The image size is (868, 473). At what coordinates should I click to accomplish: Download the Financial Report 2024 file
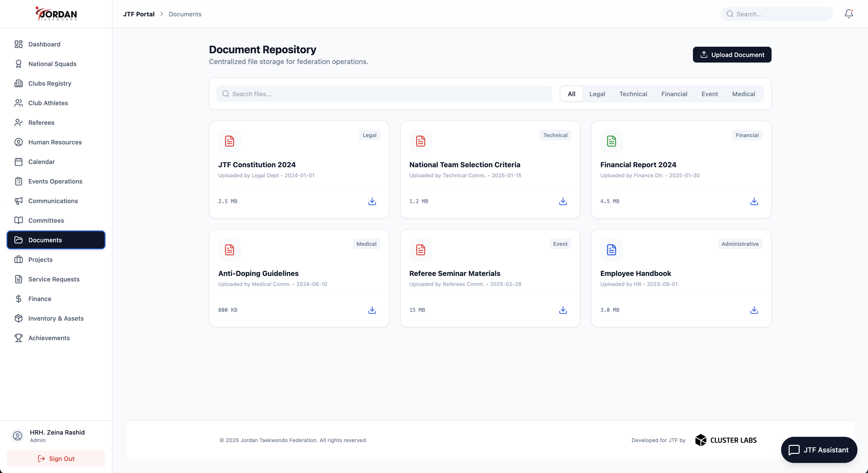754,201
